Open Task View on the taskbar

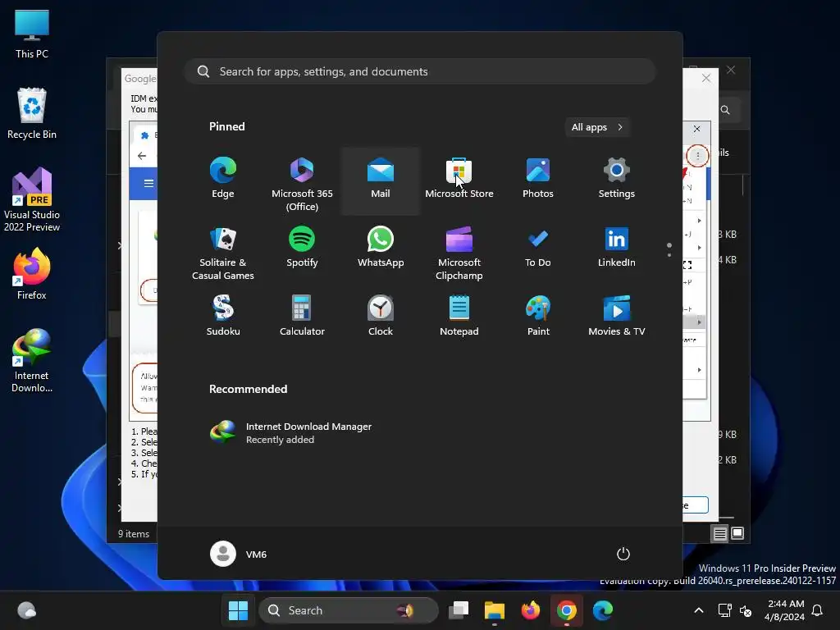(459, 610)
